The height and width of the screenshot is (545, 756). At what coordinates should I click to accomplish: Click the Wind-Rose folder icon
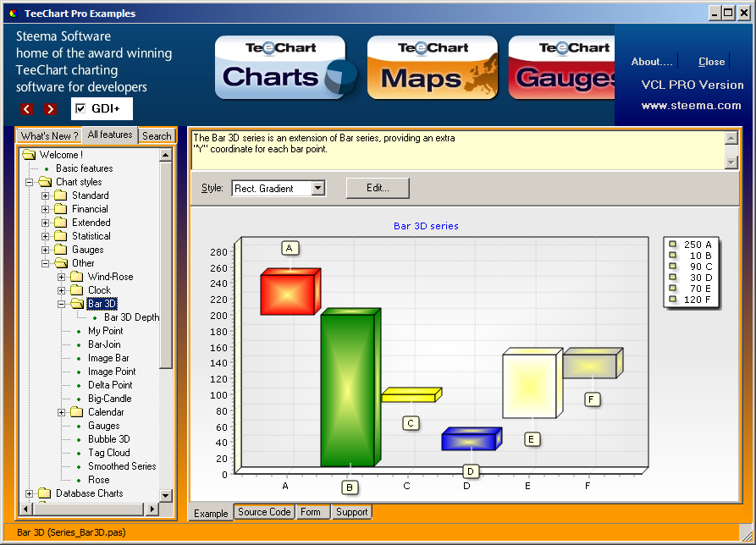point(77,277)
